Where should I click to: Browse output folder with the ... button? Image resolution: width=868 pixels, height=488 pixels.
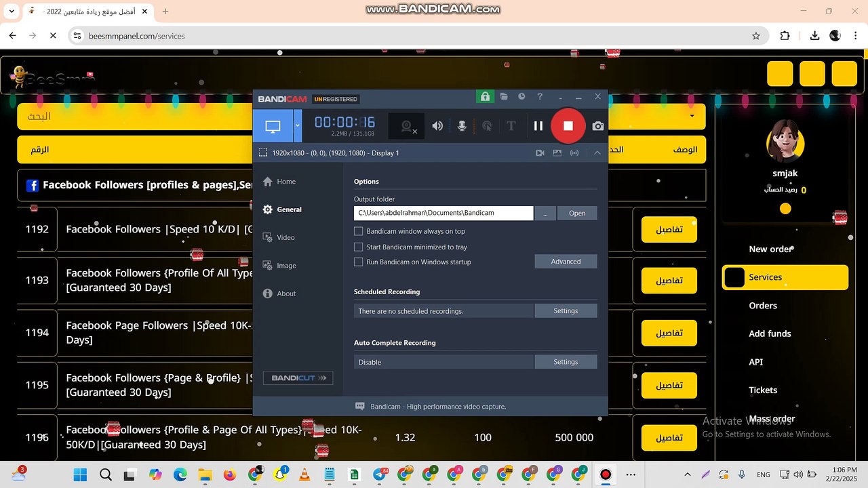[545, 213]
